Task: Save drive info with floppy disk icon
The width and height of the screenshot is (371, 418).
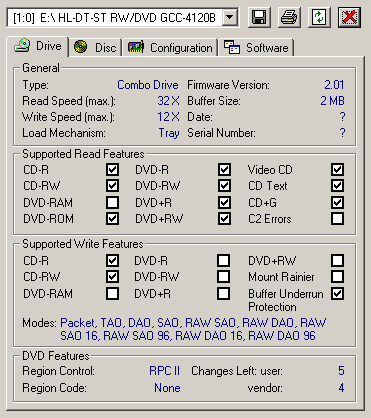Action: tap(259, 17)
